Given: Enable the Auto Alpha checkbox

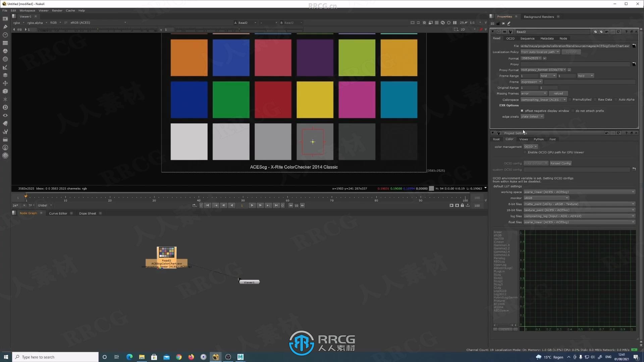Looking at the screenshot, I should point(616,100).
